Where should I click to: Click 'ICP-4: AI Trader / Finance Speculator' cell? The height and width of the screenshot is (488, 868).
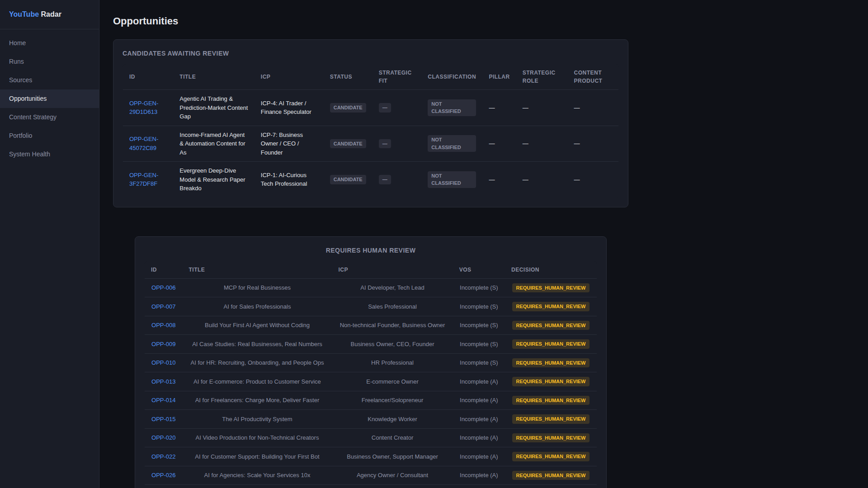click(286, 108)
